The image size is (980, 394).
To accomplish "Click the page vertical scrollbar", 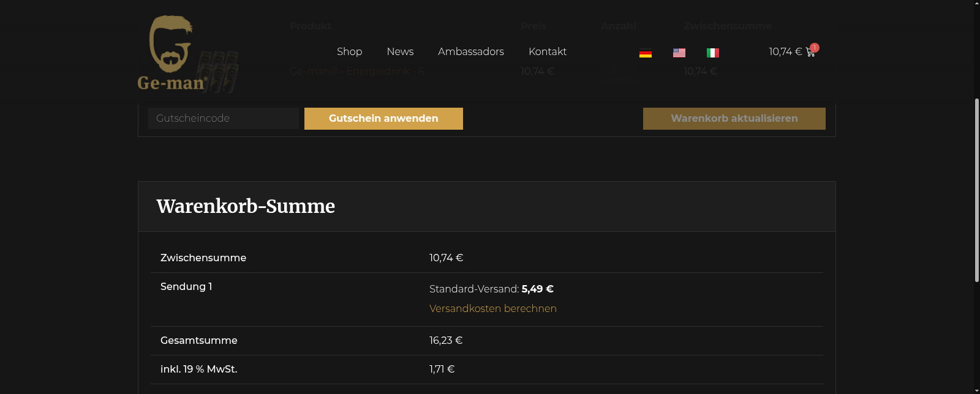I will coord(976,190).
